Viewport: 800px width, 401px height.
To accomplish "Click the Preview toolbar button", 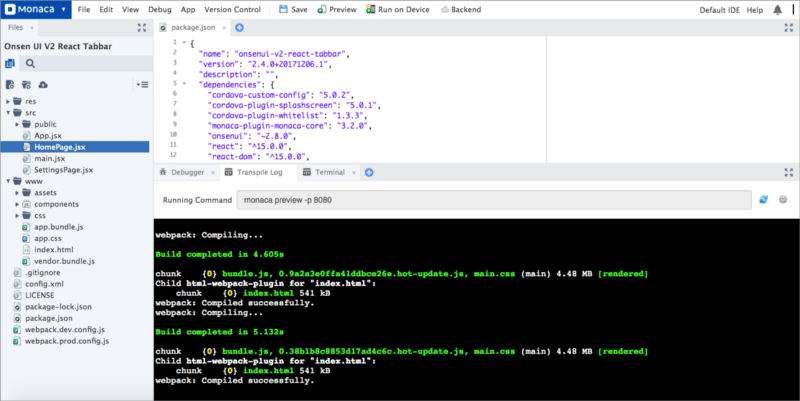I will 337,10.
